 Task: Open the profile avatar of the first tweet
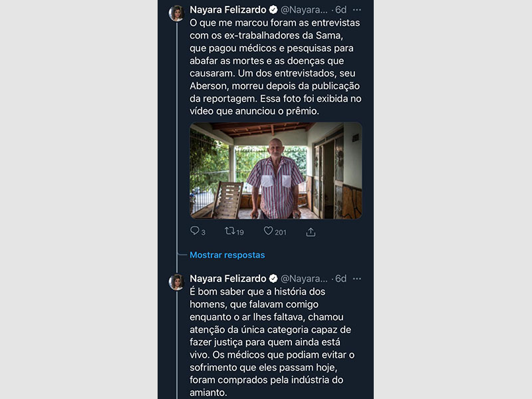coord(177,13)
